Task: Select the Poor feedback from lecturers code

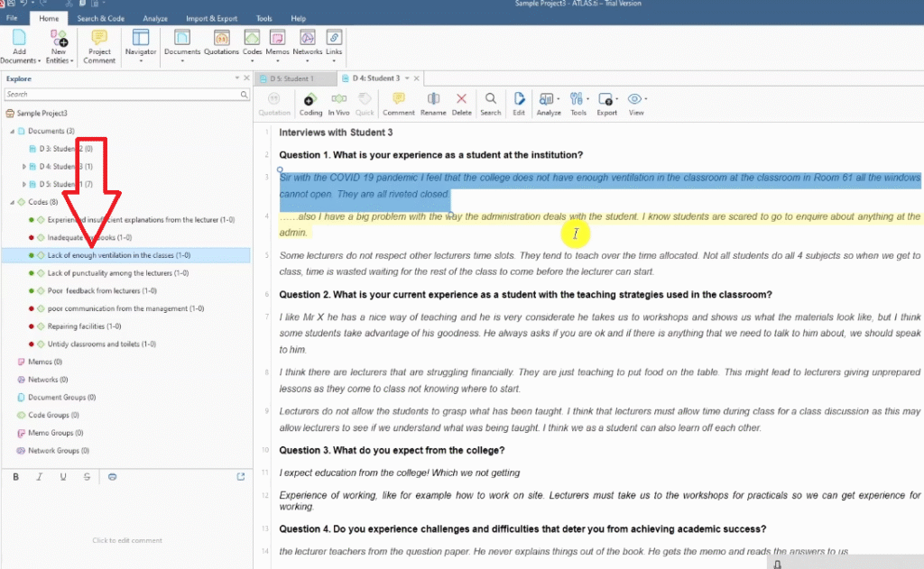Action: tap(102, 290)
